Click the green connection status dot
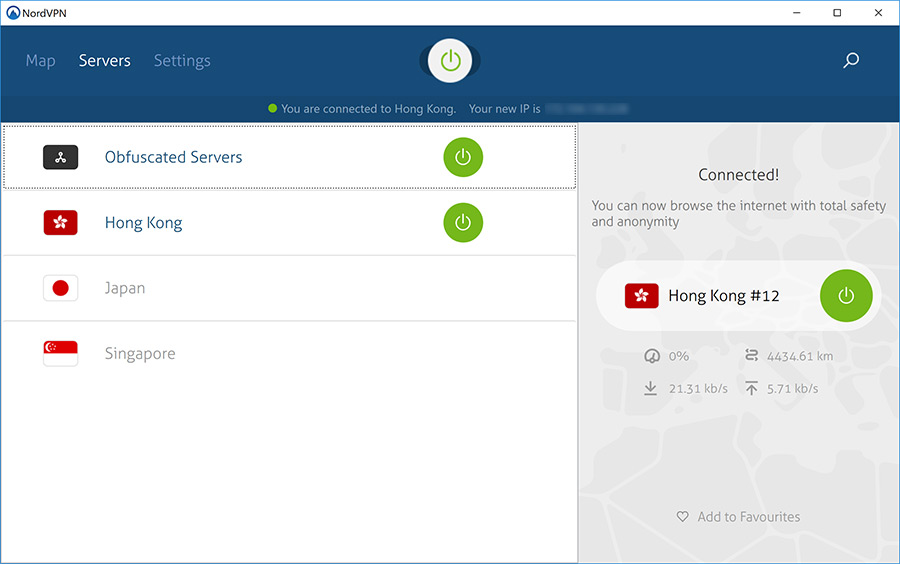Viewport: 900px width, 564px height. [x=273, y=108]
